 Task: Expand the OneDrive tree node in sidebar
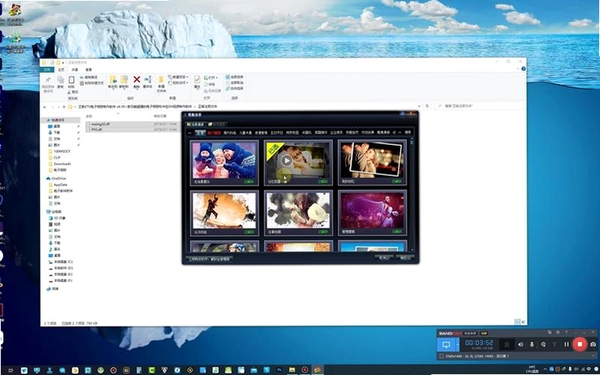pos(45,179)
